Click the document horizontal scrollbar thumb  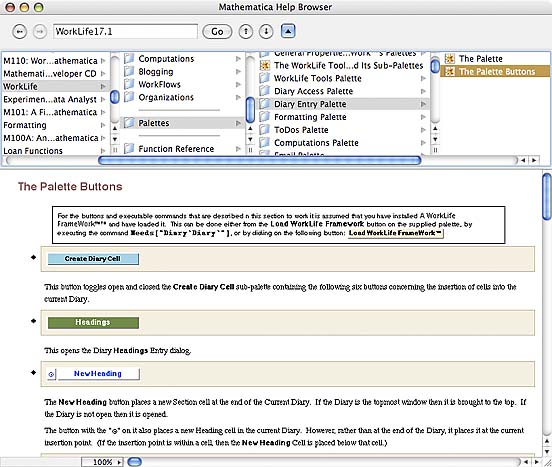(x=134, y=462)
